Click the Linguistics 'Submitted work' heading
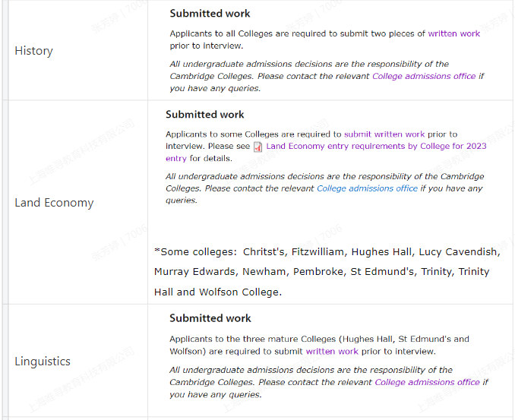The image size is (515, 420). (210, 318)
